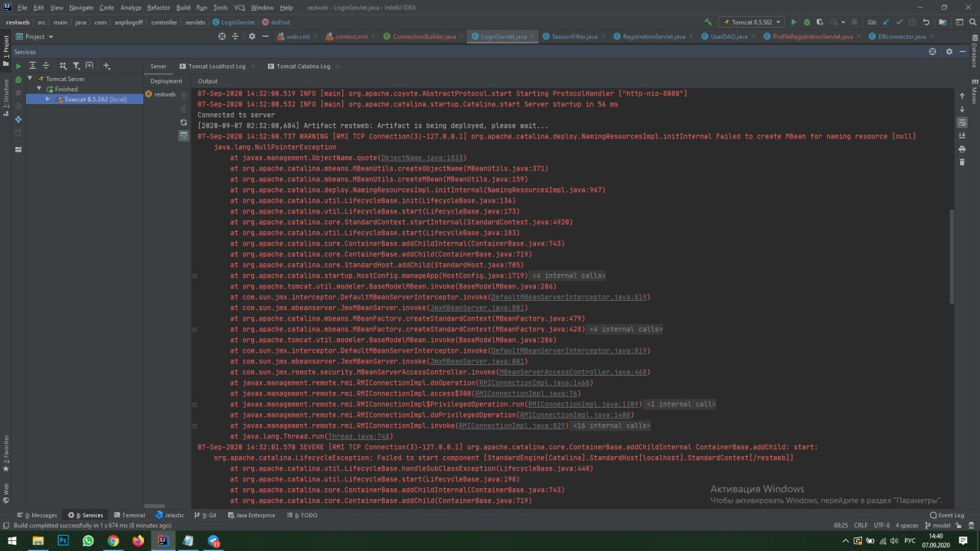
Task: Open the 9: Git tool window
Action: 205,515
